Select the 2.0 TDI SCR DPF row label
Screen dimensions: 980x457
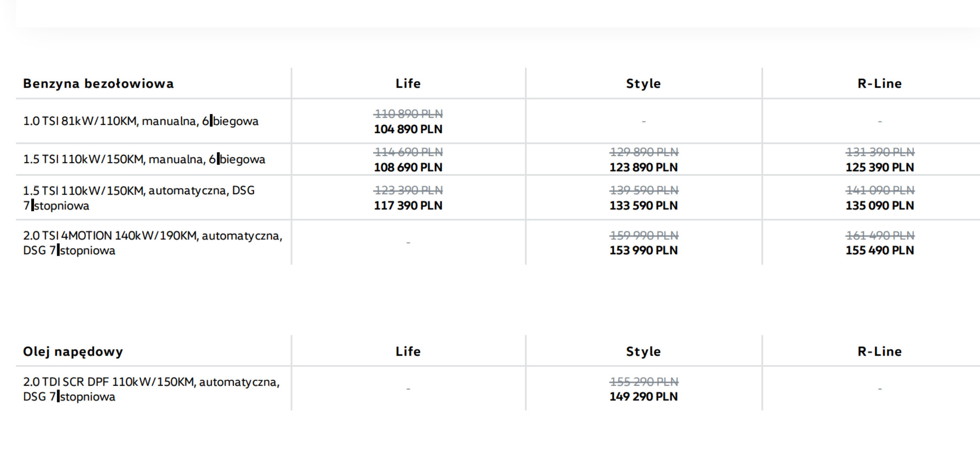pos(151,389)
